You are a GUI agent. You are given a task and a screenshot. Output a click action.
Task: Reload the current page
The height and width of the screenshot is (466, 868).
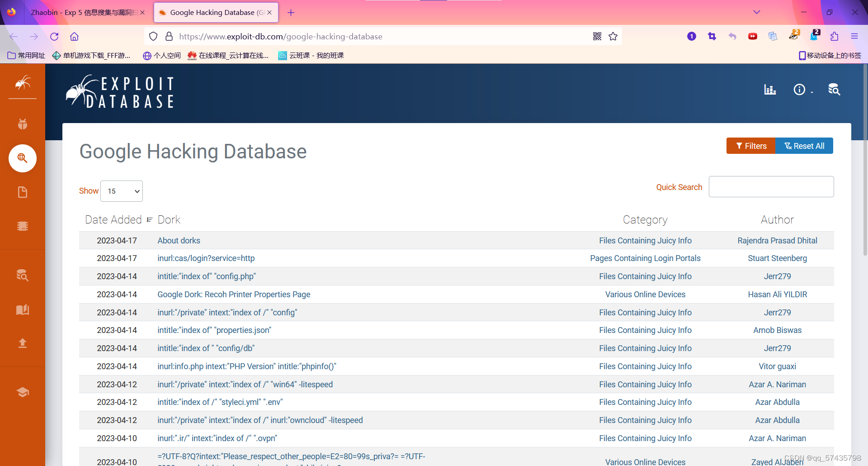54,37
